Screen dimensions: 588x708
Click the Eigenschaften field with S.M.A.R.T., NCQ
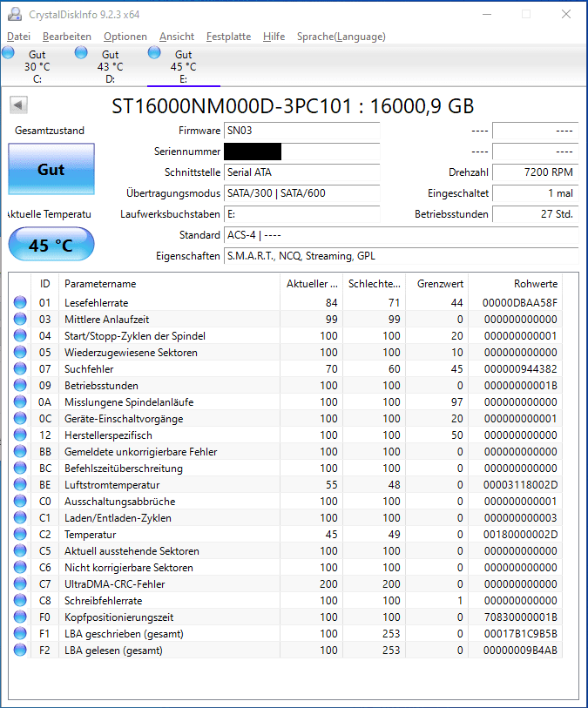click(x=401, y=256)
